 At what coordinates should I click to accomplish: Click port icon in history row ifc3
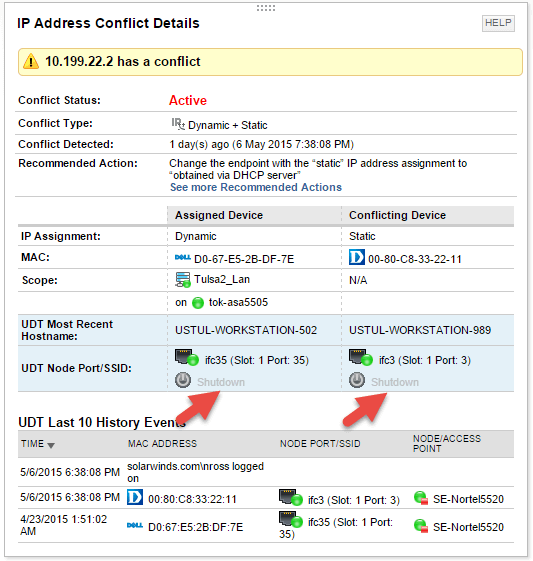click(290, 497)
